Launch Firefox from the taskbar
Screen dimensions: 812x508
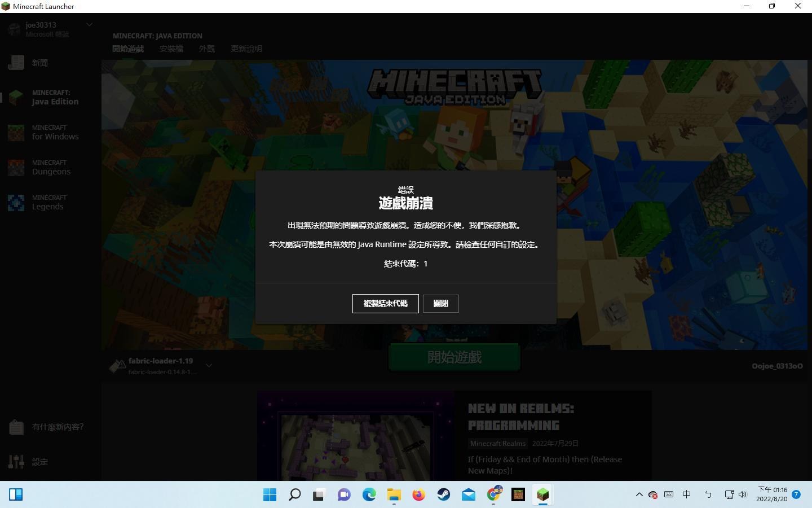[x=418, y=495]
